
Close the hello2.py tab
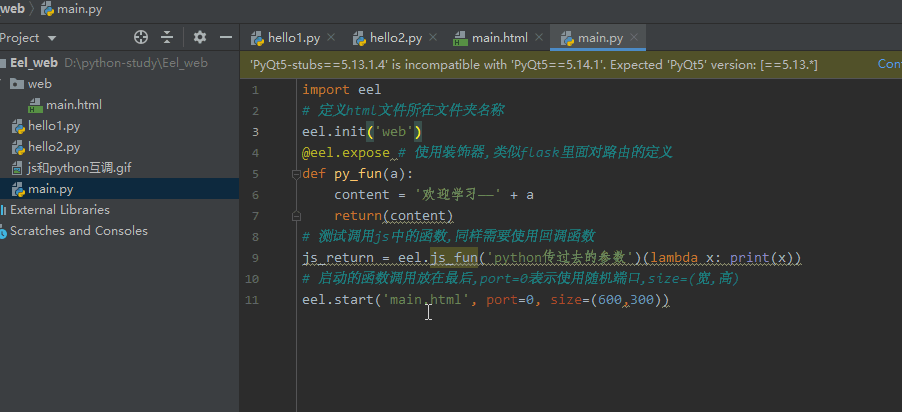(433, 38)
